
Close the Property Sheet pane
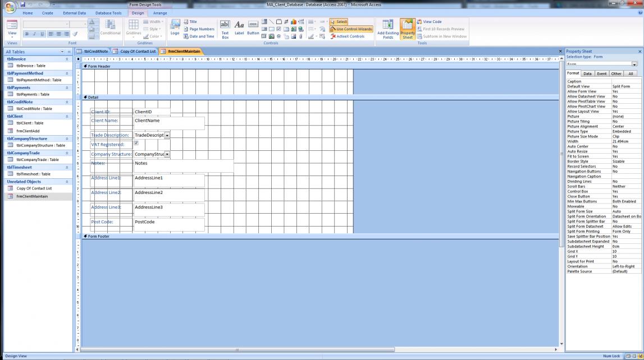point(640,52)
